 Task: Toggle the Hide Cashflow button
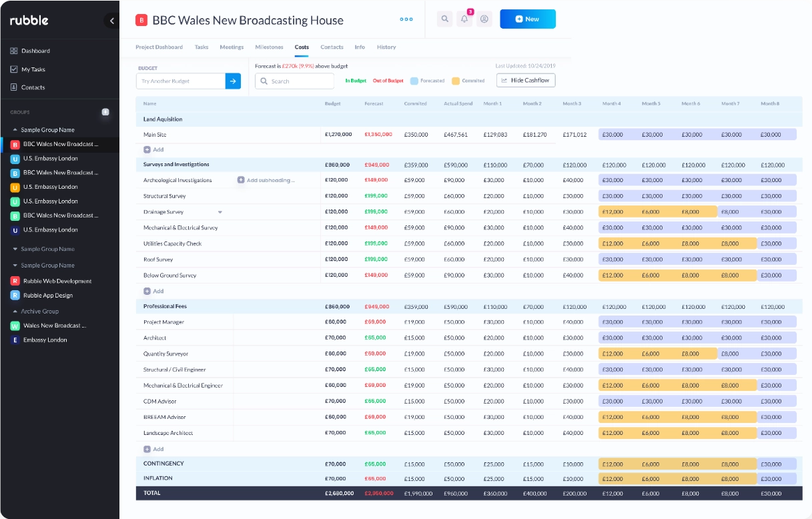tap(526, 80)
